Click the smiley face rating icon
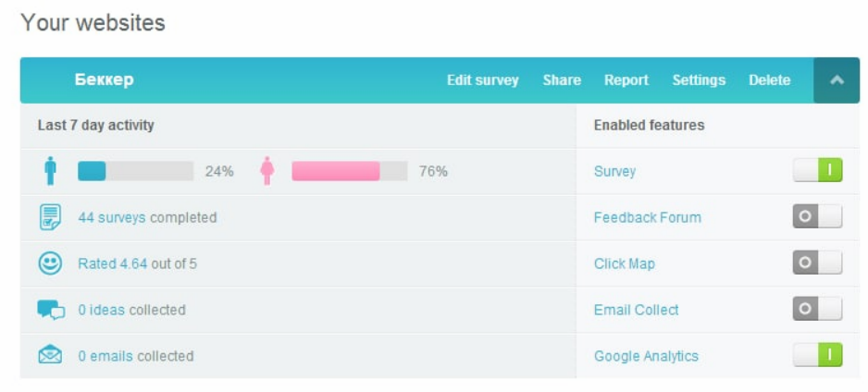 pos(50,263)
